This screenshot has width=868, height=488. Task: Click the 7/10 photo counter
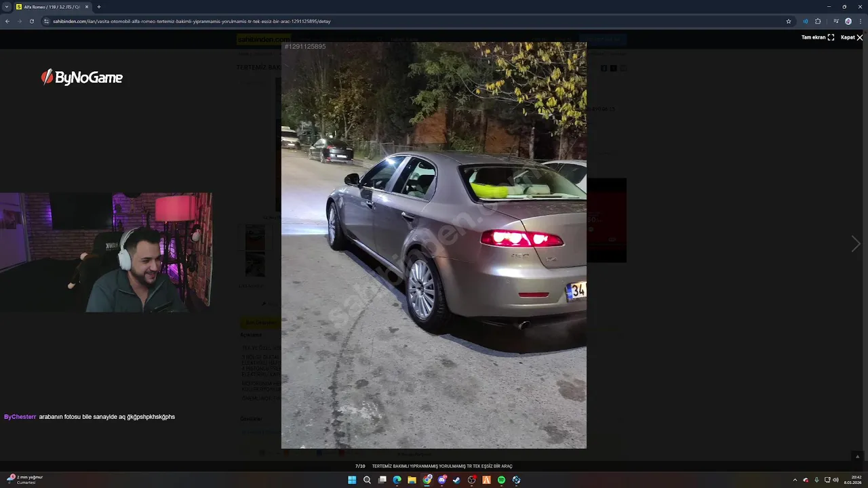coord(360,466)
